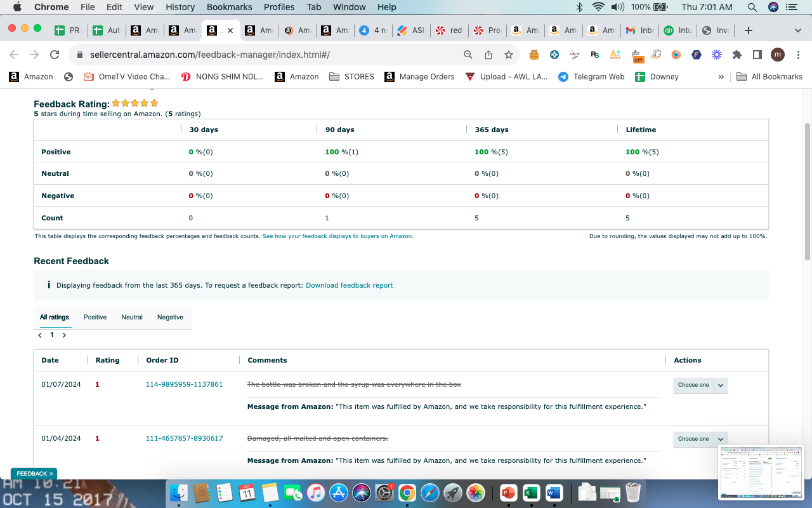Expand the tab search chevron in Chrome
This screenshot has height=508, width=812.
[797, 30]
